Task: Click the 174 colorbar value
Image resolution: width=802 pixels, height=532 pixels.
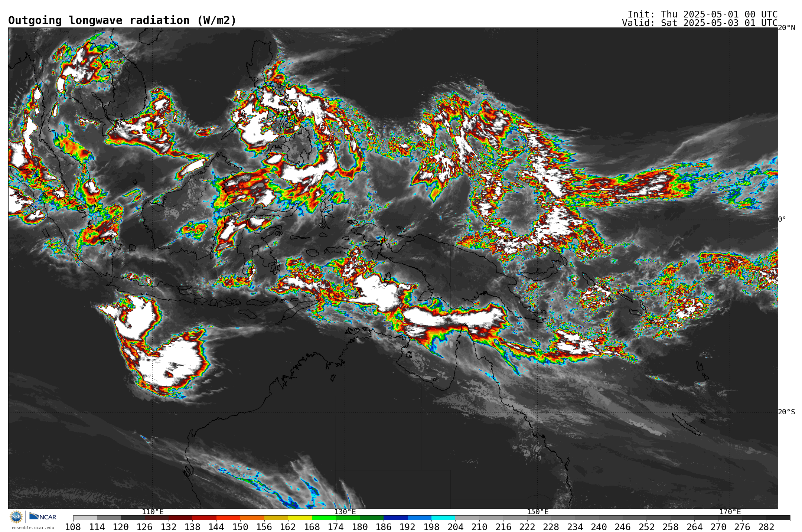Action: [x=336, y=527]
